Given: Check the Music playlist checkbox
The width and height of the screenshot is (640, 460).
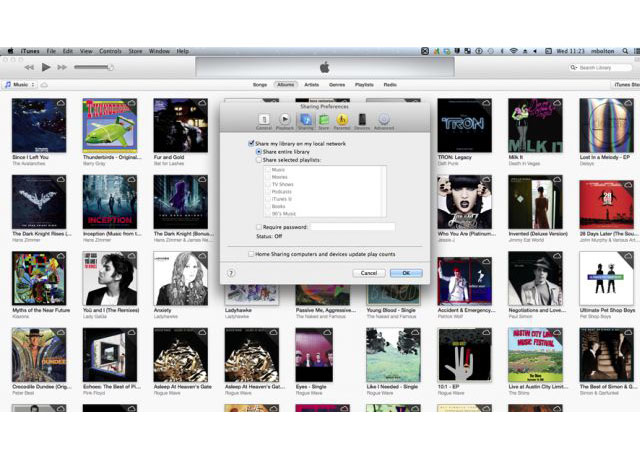Looking at the screenshot, I should [x=268, y=169].
